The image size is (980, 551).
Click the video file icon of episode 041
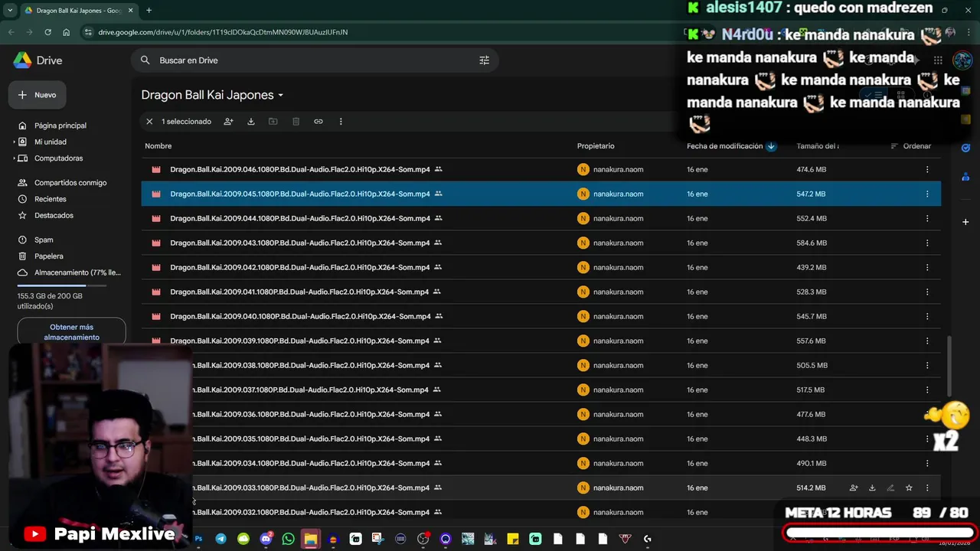(156, 292)
